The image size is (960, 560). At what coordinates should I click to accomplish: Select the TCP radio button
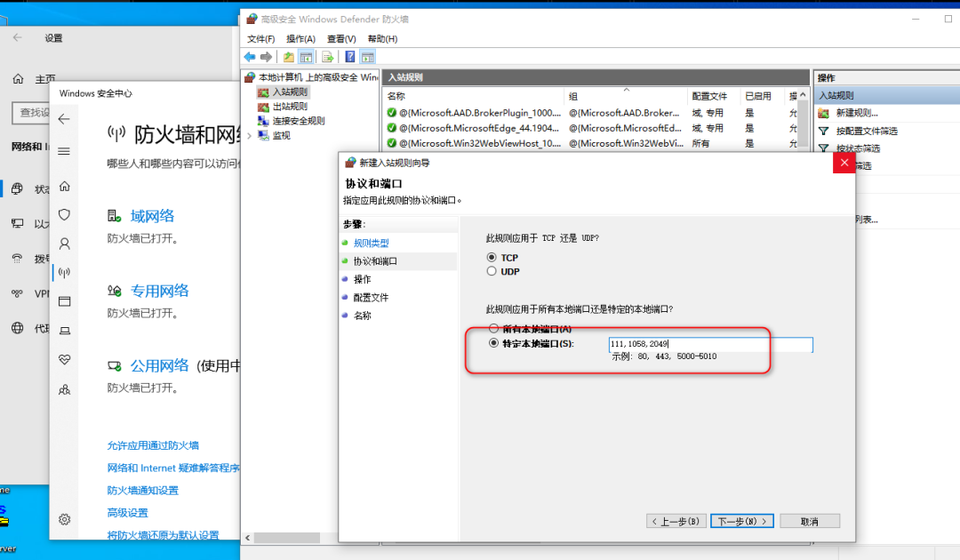(x=492, y=258)
